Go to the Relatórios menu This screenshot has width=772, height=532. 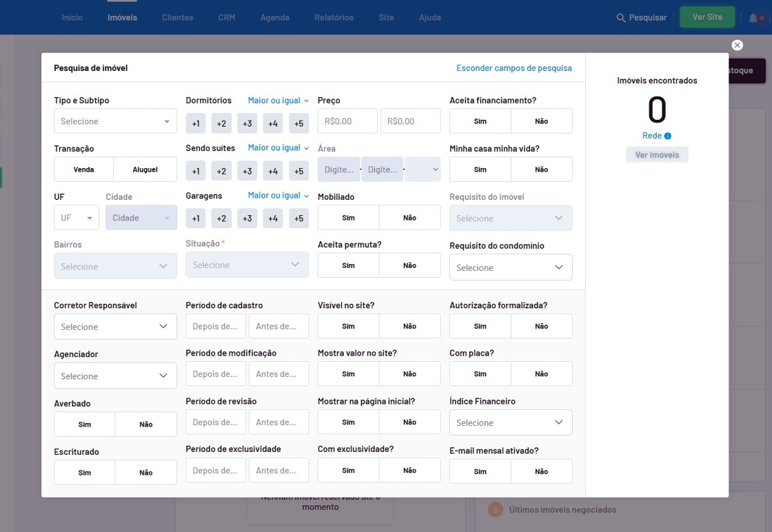(x=334, y=17)
